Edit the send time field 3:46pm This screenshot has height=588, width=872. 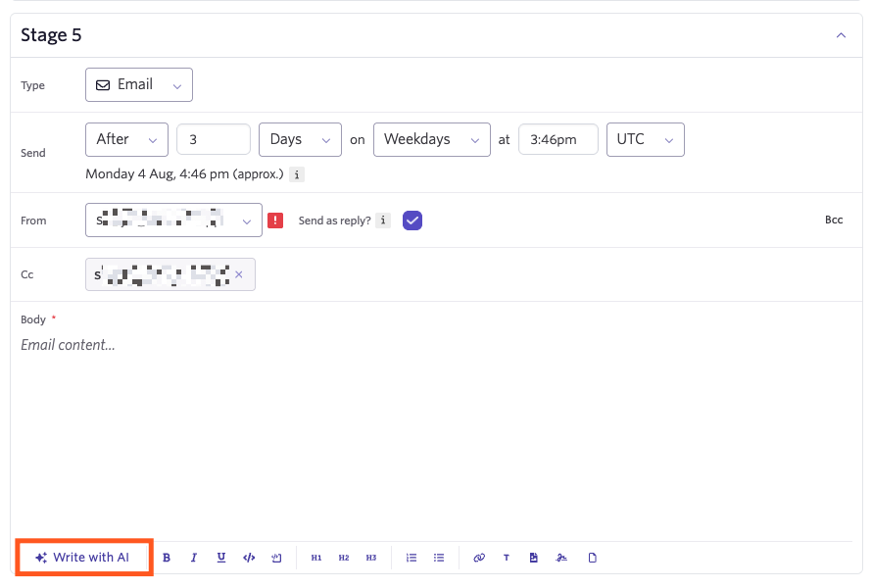coord(558,139)
